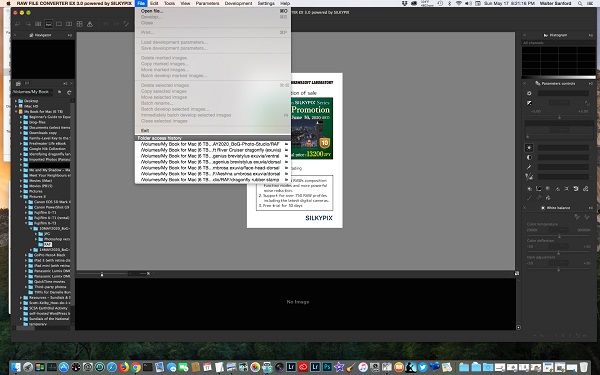Click the thumbnail view mode toolbar icon

point(38,24)
